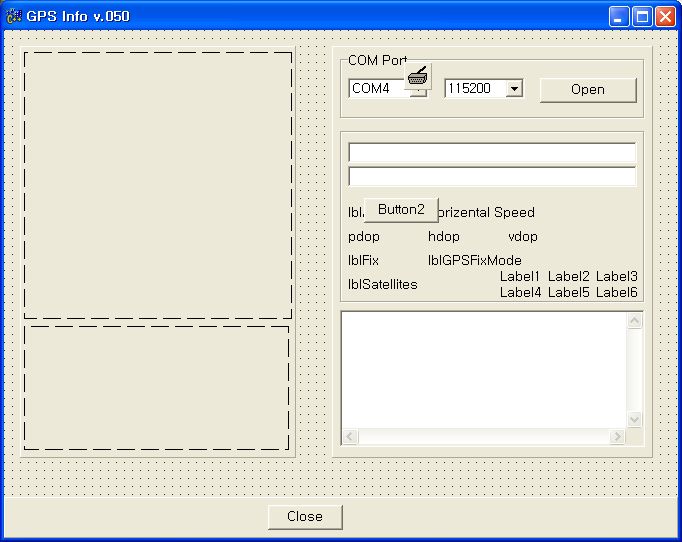Screen dimensions: 682x542
Task: Click the memo's scroll up arrow
Action: [x=634, y=321]
